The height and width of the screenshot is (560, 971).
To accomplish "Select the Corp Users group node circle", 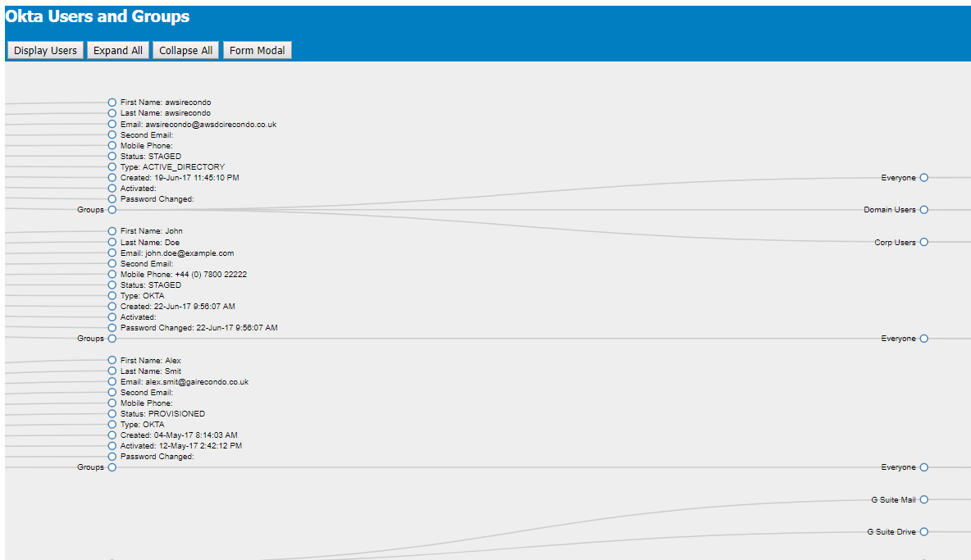I will point(924,242).
